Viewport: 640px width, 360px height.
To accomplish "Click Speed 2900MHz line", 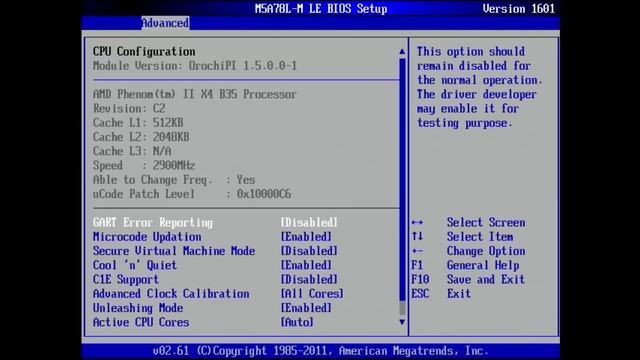I will (144, 166).
